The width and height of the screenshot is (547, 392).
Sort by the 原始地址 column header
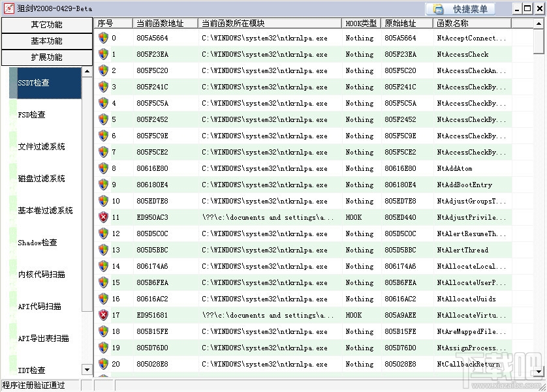tap(407, 23)
